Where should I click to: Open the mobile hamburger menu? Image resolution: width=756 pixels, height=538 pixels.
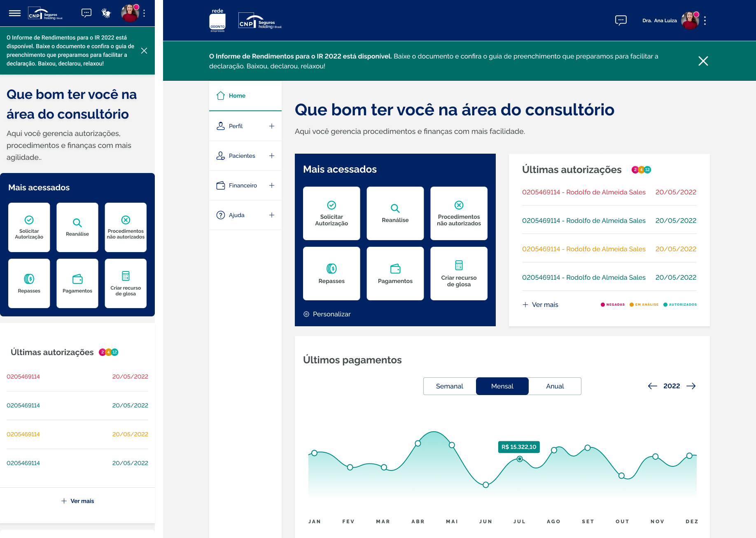click(15, 13)
